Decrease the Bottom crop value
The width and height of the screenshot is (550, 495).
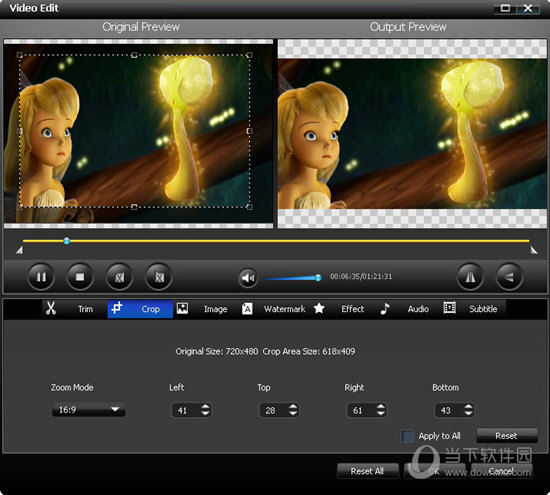click(x=468, y=414)
